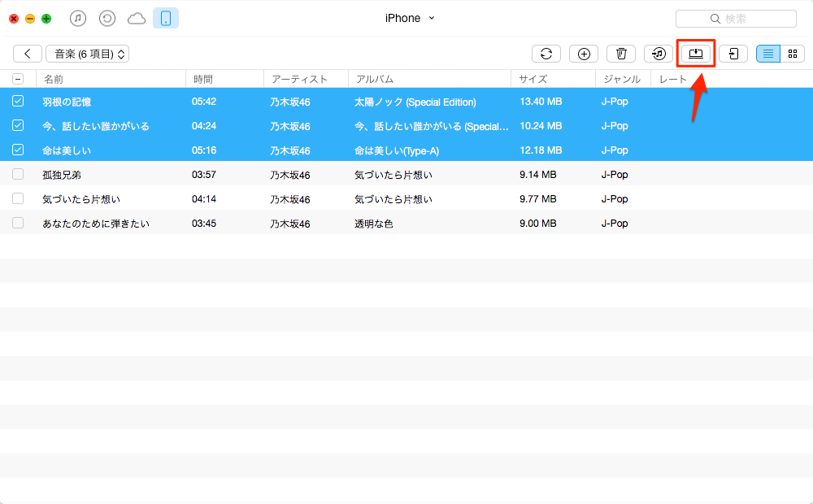This screenshot has height=504, width=813.
Task: Click the duration 04:14
Action: tap(204, 199)
